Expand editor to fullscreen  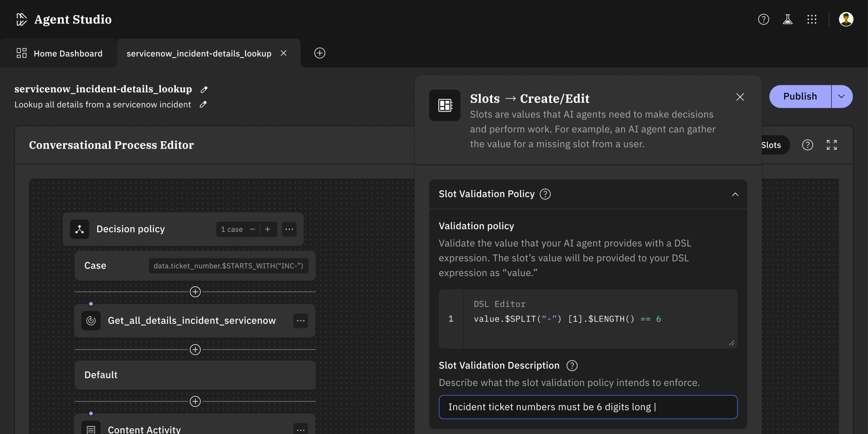[831, 145]
